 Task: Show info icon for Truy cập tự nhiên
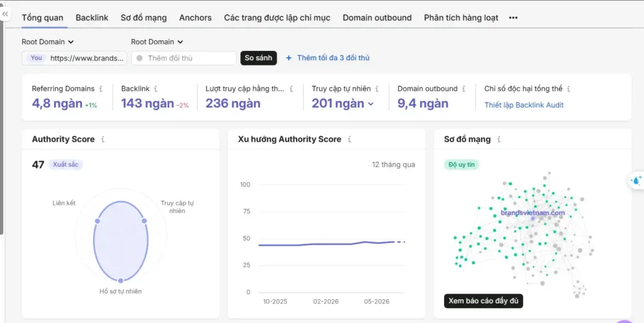tap(377, 89)
